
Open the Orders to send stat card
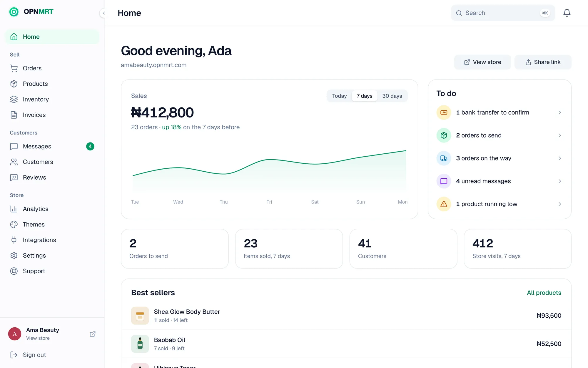[x=175, y=249]
